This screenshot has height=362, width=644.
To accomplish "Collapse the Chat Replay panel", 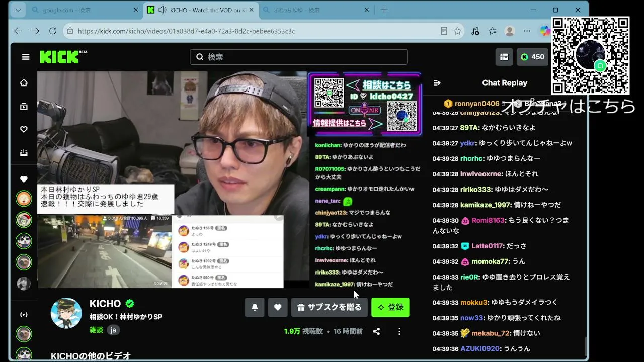I will (x=437, y=83).
